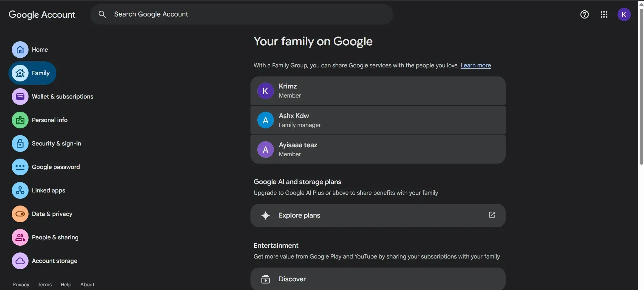Screen dimensions: 644x290
Task: Open the Help question mark icon
Action: click(x=585, y=14)
